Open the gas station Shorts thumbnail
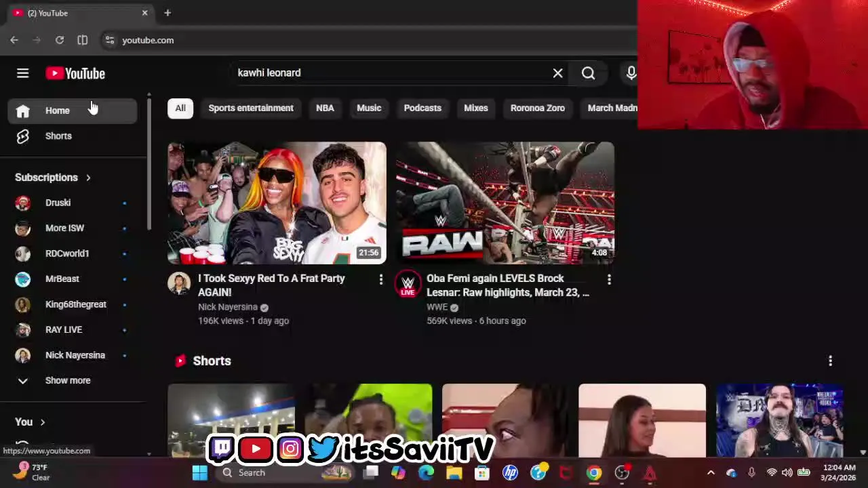The height and width of the screenshot is (488, 868). coord(231,420)
